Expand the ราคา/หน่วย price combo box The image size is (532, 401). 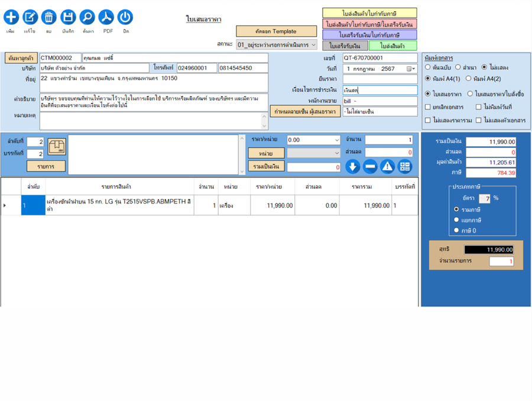(x=337, y=140)
